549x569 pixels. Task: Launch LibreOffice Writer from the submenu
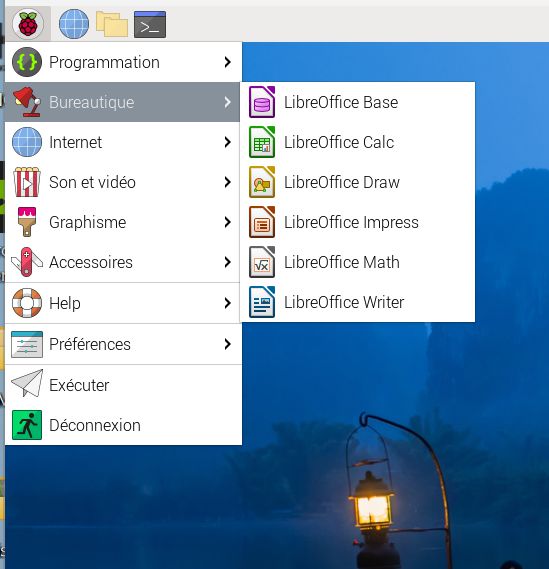[357, 302]
